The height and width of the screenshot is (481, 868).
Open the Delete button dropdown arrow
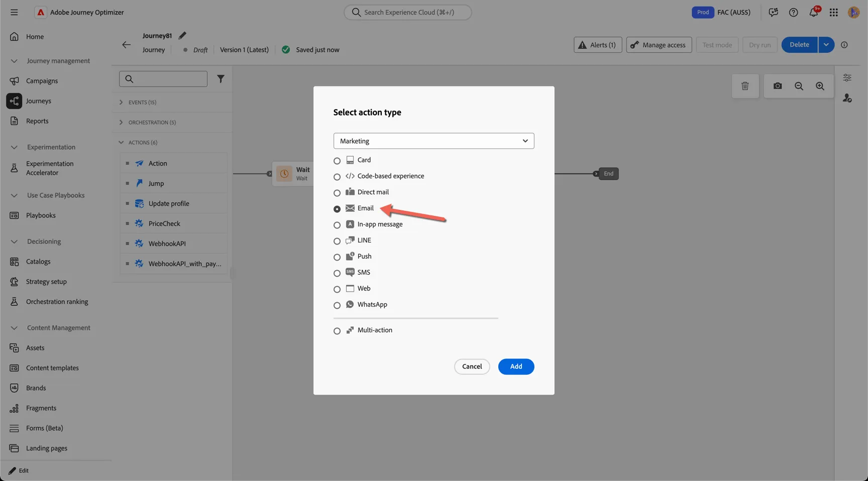(826, 45)
